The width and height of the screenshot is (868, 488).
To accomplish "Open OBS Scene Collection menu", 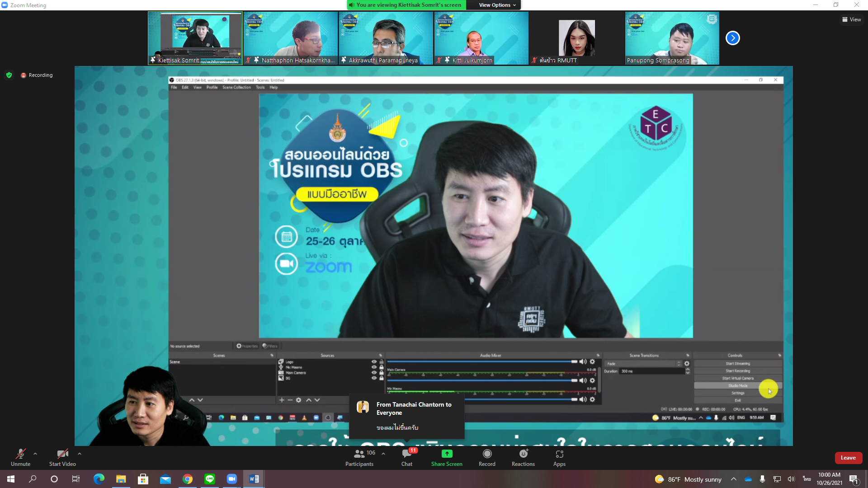I will click(x=236, y=87).
